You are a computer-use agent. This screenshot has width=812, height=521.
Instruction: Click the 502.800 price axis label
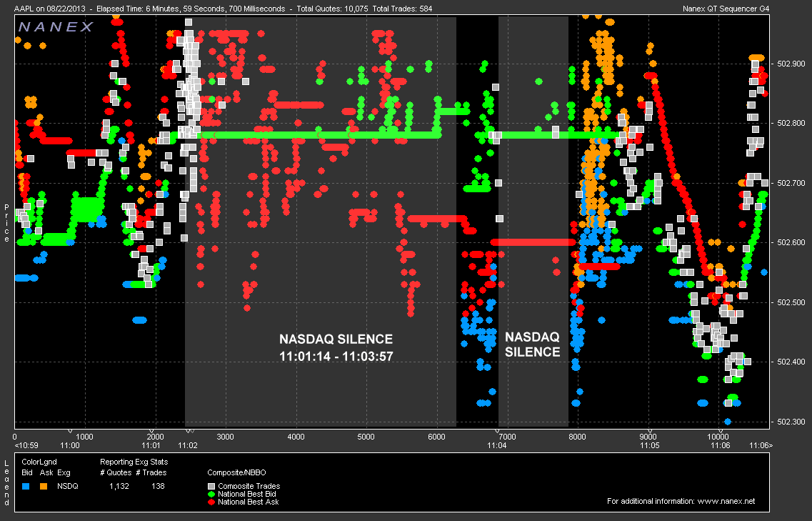coord(791,124)
